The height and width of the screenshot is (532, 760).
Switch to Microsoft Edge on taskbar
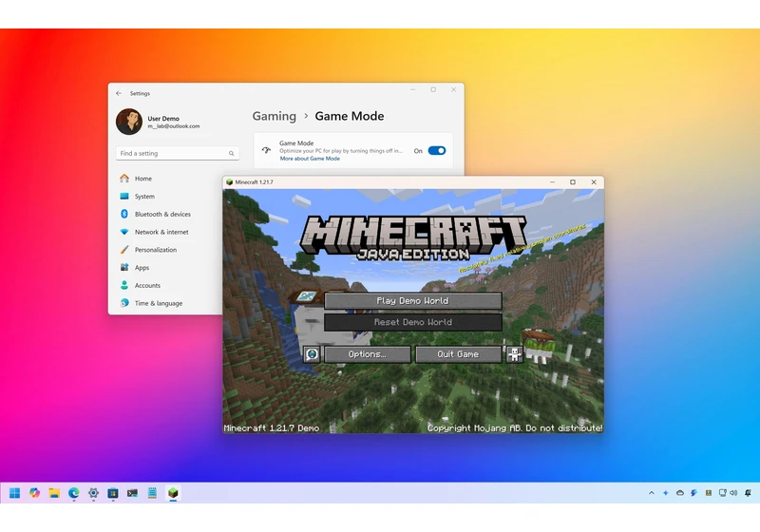pos(74,493)
